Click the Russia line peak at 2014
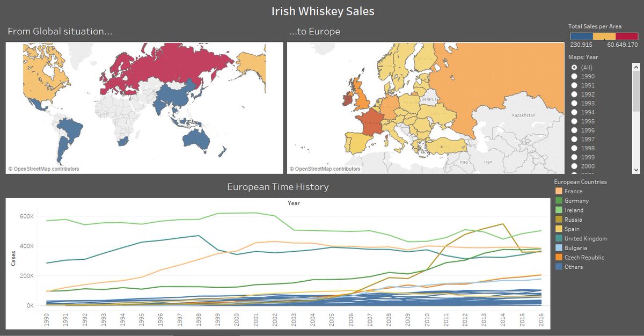This screenshot has width=644, height=336. coord(502,224)
